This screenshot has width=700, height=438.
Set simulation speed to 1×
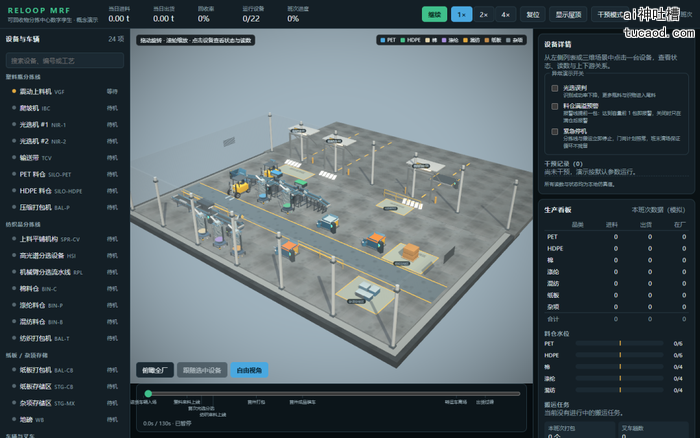(461, 14)
